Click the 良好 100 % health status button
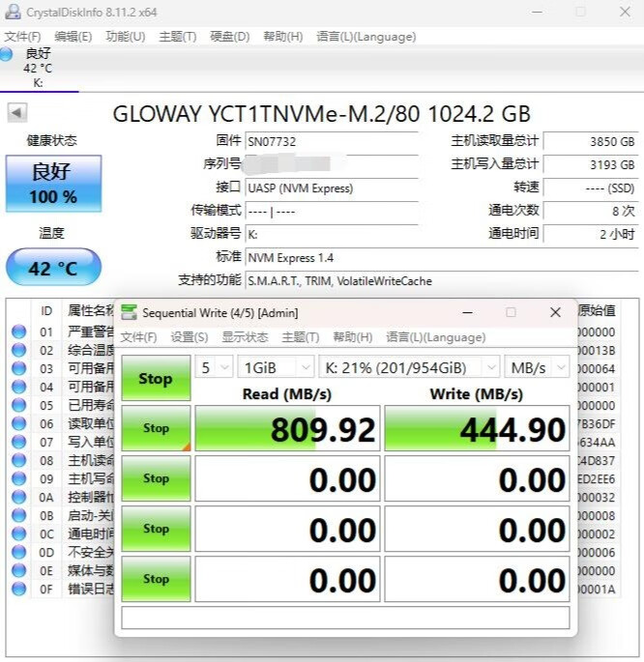Screen dimensions: 644x662 click(x=53, y=184)
